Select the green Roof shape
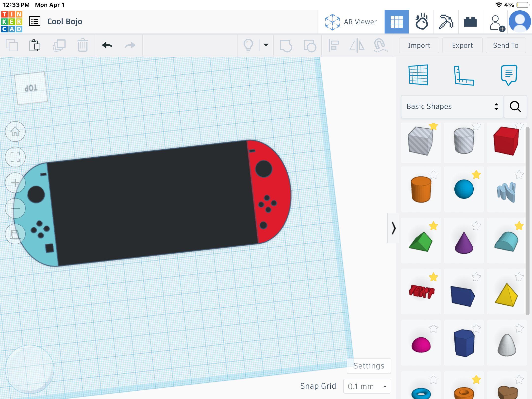 pos(421,242)
